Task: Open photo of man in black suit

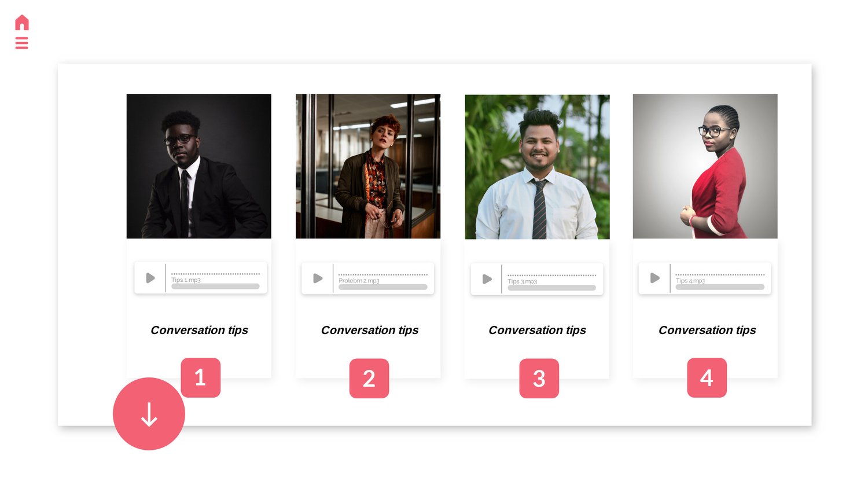Action: click(199, 166)
